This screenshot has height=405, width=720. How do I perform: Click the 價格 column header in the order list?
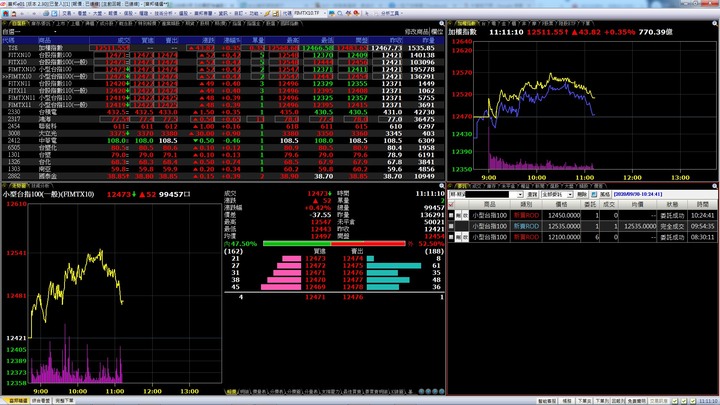pos(562,204)
